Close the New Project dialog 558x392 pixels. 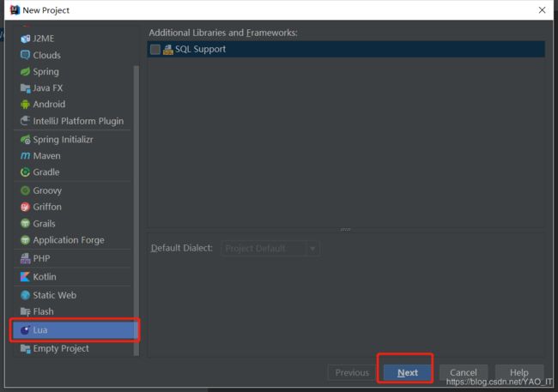click(x=542, y=10)
